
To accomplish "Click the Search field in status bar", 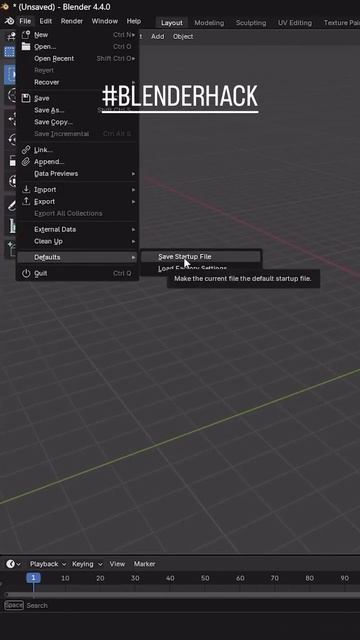I will 37,605.
